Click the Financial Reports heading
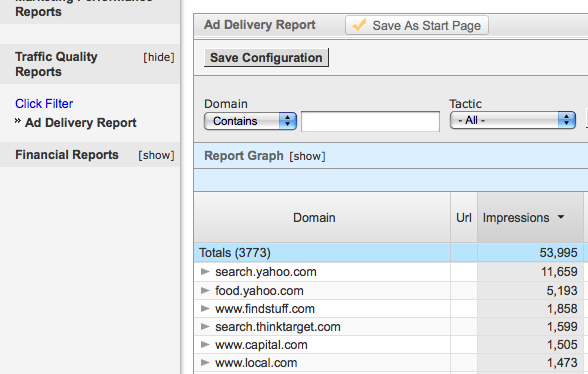Screen dimensions: 588x374 click(67, 155)
